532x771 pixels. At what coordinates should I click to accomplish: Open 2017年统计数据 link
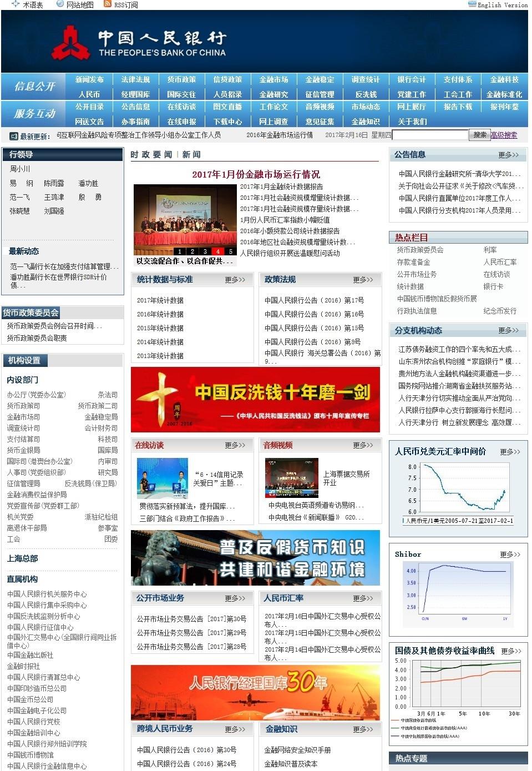click(160, 300)
